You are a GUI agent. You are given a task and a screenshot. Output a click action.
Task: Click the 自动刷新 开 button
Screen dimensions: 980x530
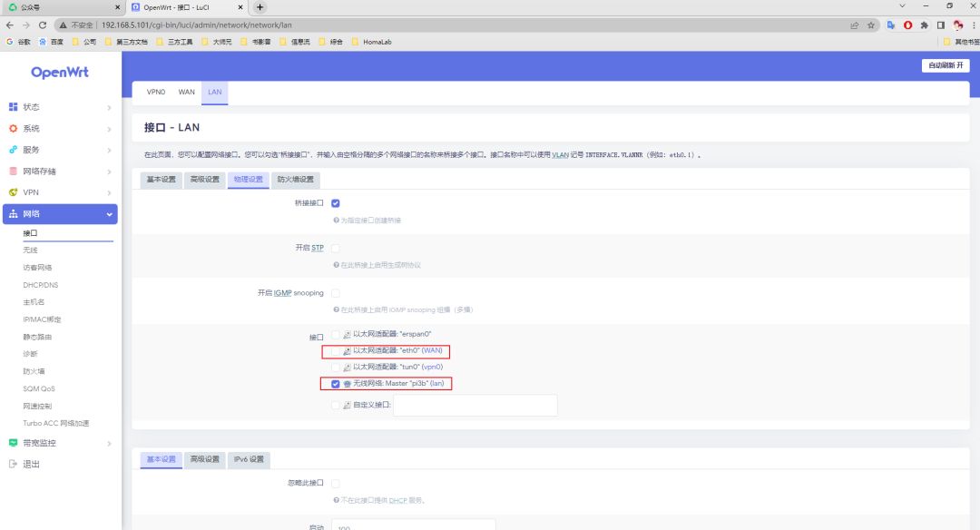tap(946, 65)
